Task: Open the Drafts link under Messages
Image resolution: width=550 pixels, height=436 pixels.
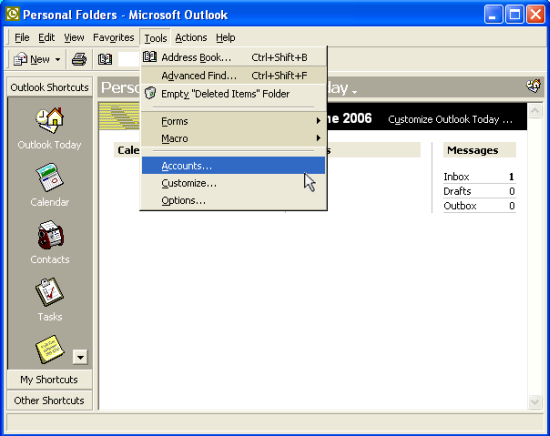Action: click(x=457, y=191)
